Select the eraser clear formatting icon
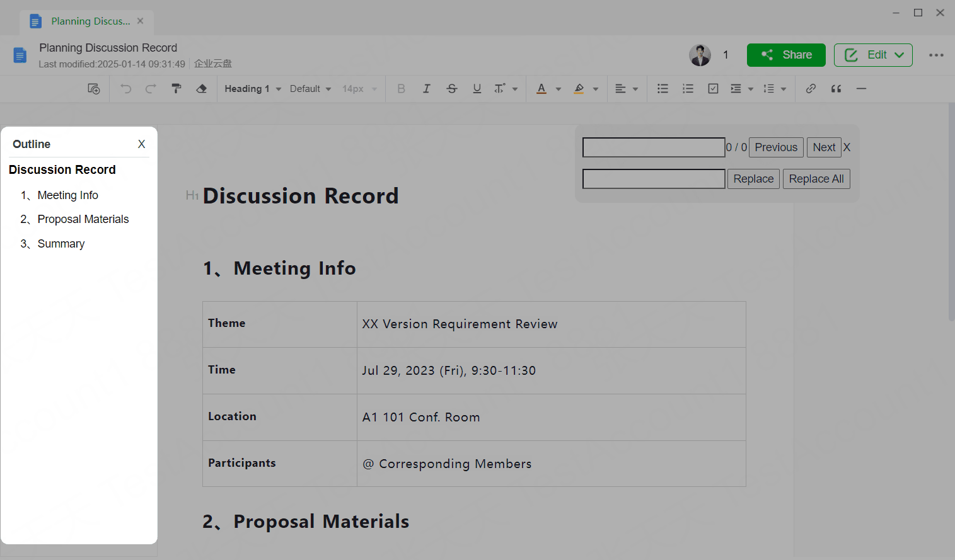 202,89
